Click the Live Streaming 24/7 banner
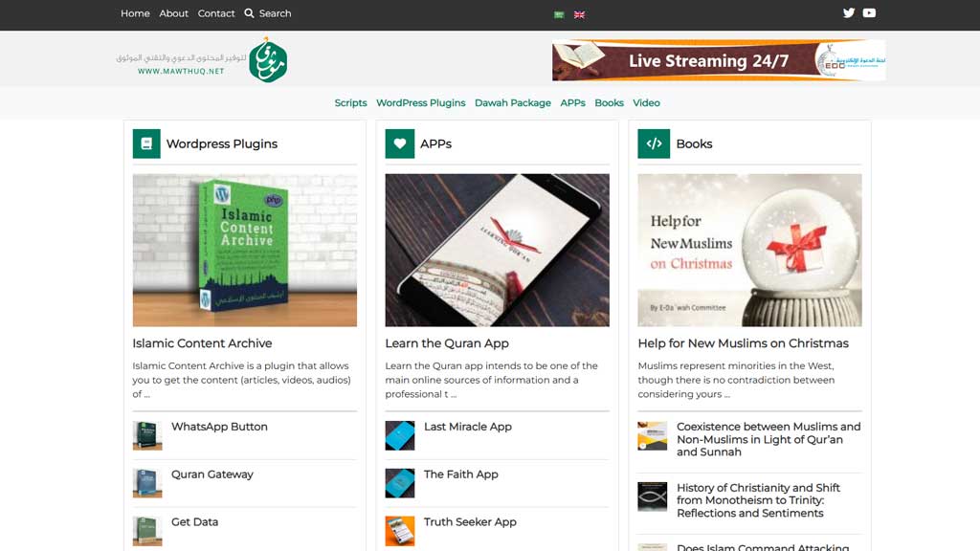Screen dimensions: 980x551 (x=718, y=60)
